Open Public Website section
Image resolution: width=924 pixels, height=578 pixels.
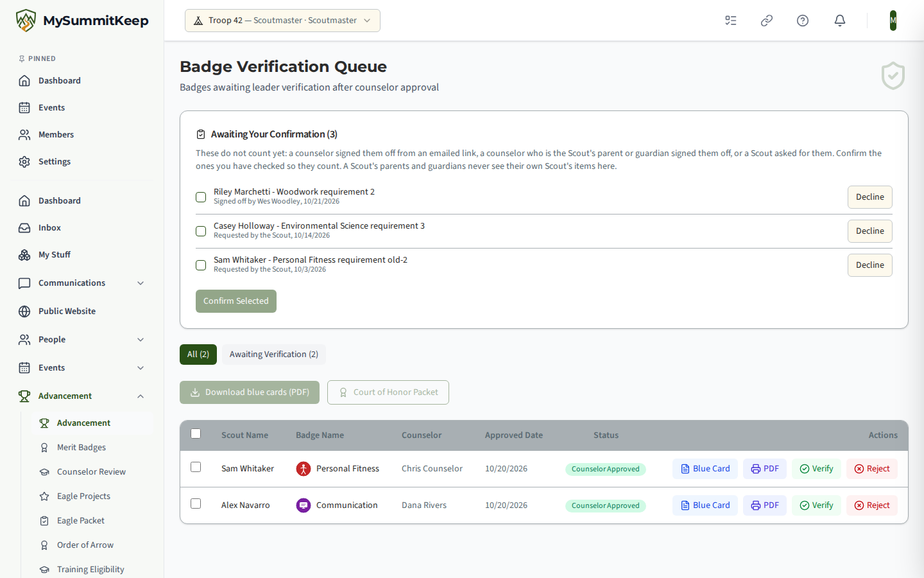tap(82, 311)
